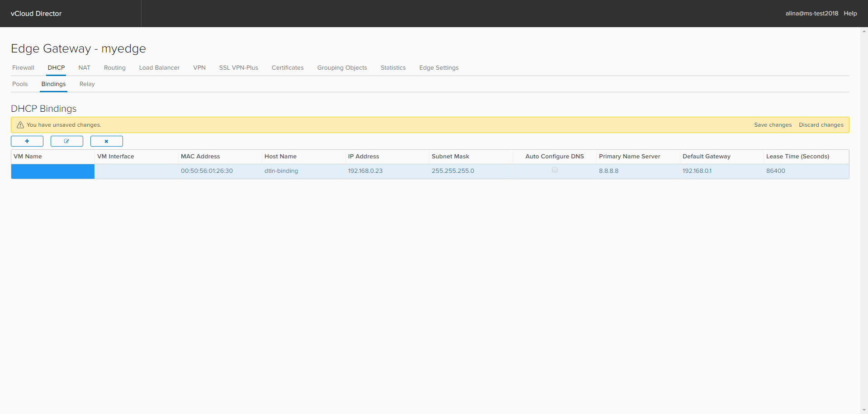868x414 pixels.
Task: Open the Relay sub-tab
Action: click(87, 84)
